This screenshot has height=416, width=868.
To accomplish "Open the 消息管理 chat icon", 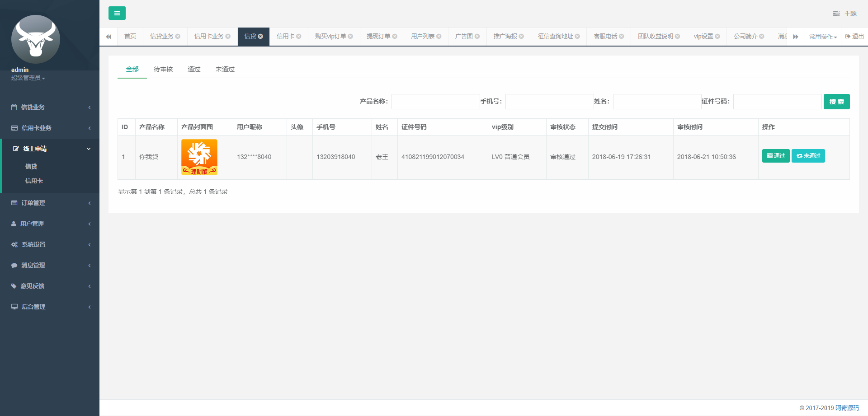I will 14,265.
